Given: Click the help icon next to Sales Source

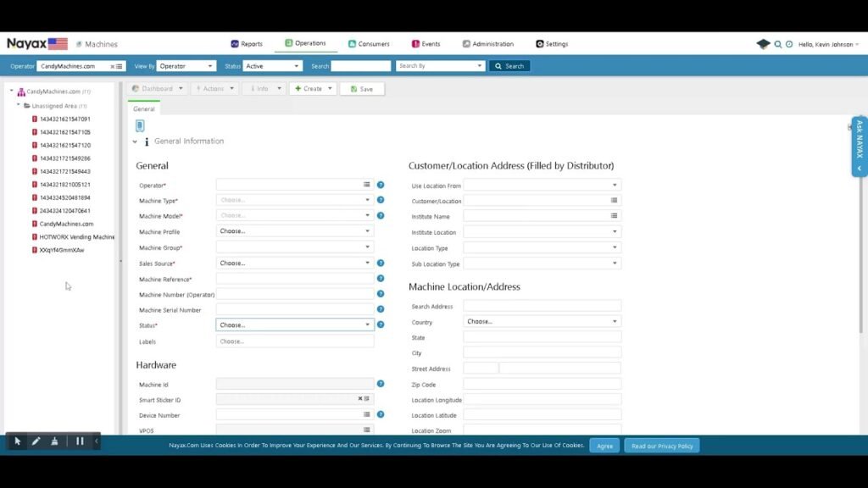Looking at the screenshot, I should tap(381, 263).
